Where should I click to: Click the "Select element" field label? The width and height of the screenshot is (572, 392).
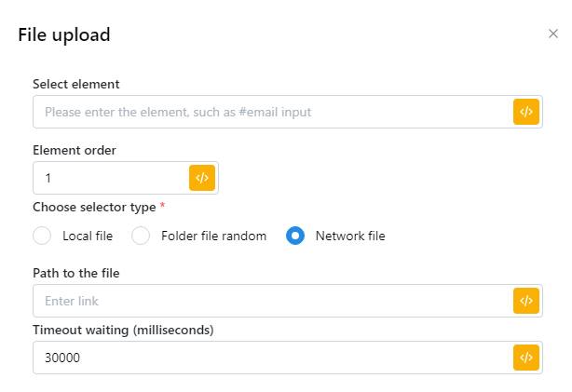pyautogui.click(x=76, y=85)
